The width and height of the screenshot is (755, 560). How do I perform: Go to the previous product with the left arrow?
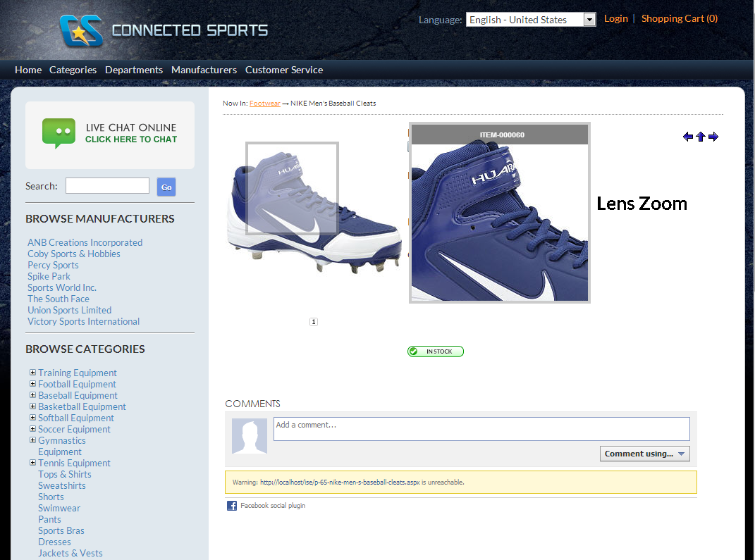687,137
